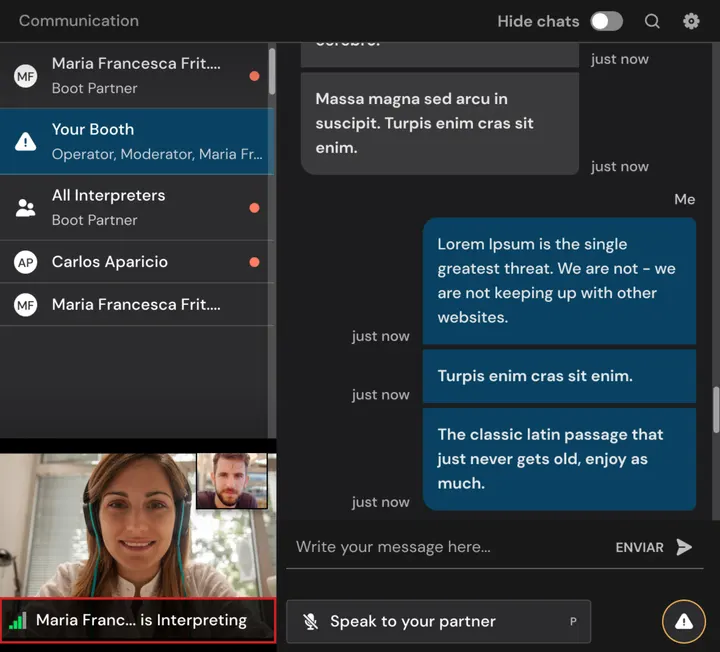Click unread dot next to Carlos Aparicio
720x652 pixels.
(x=254, y=262)
